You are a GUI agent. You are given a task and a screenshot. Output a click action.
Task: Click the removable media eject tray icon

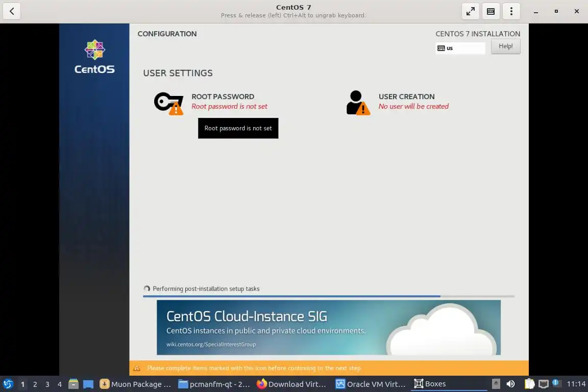coord(496,384)
